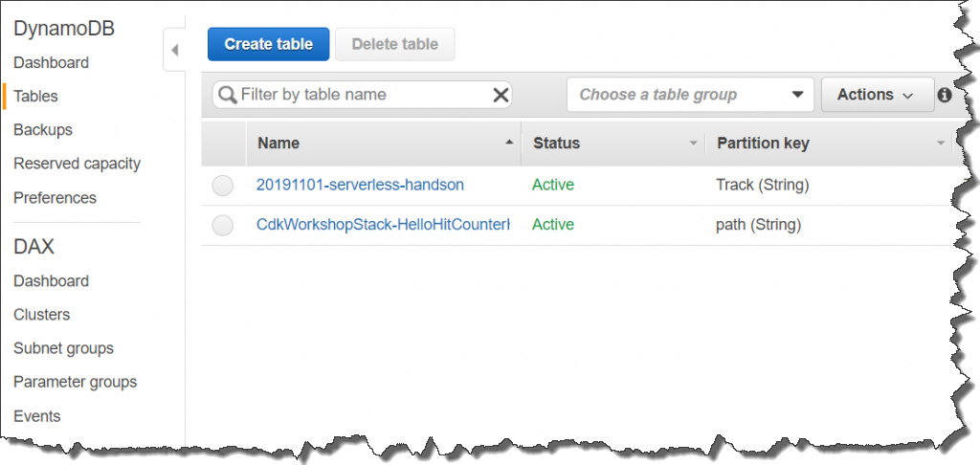Collapse the DynamoDB side navigation arrow
980x465 pixels.
[175, 50]
